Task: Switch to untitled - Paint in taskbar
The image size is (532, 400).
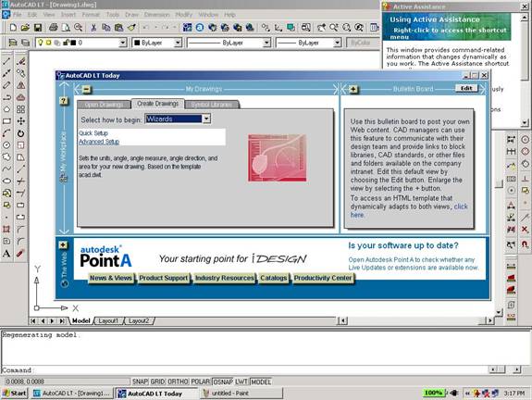Action: pos(241,394)
